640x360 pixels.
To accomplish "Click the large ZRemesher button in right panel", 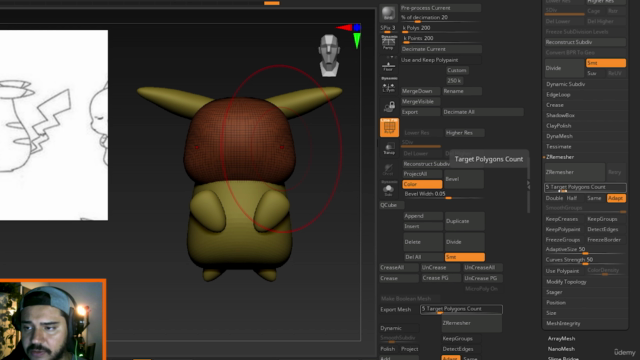I will [575, 172].
